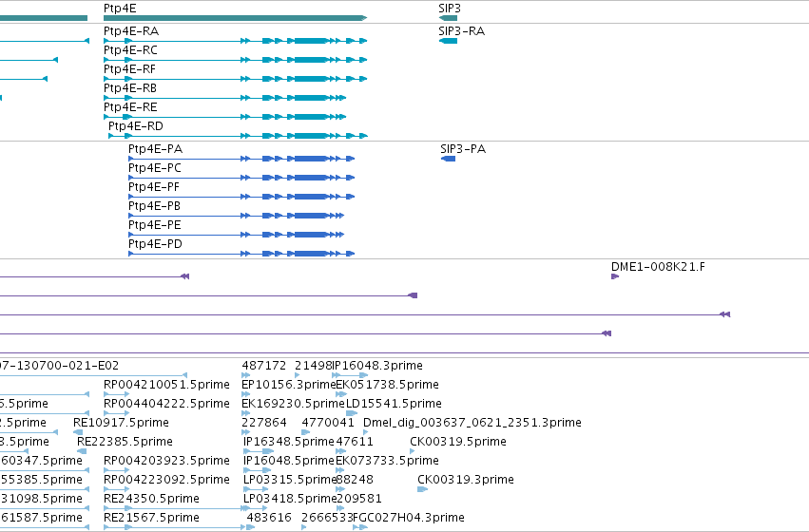This screenshot has width=809, height=532.
Task: Click the feature labeled 209581
Action: click(x=359, y=499)
